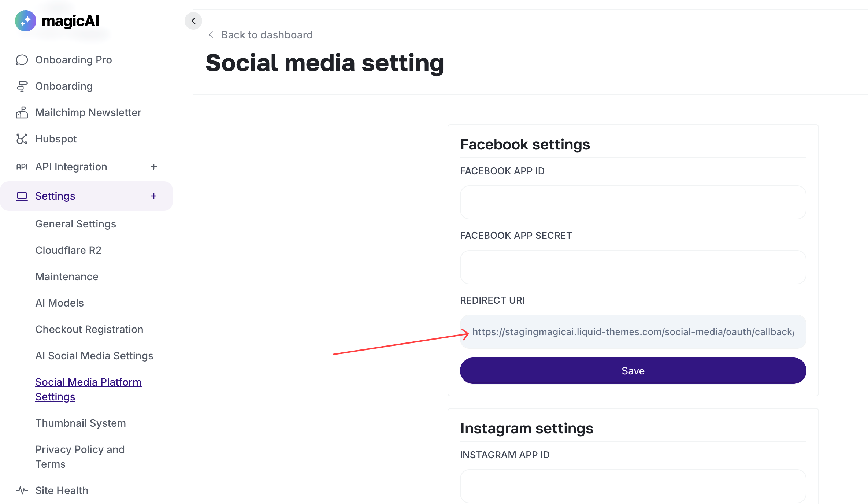Select the Onboarding Pro chat icon
Viewport: 868px width, 504px height.
coord(22,60)
